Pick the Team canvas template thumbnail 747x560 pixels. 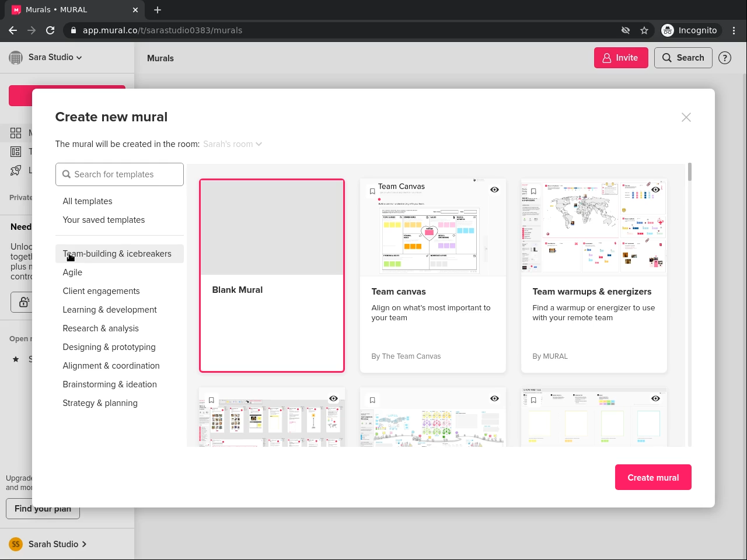pos(433,227)
